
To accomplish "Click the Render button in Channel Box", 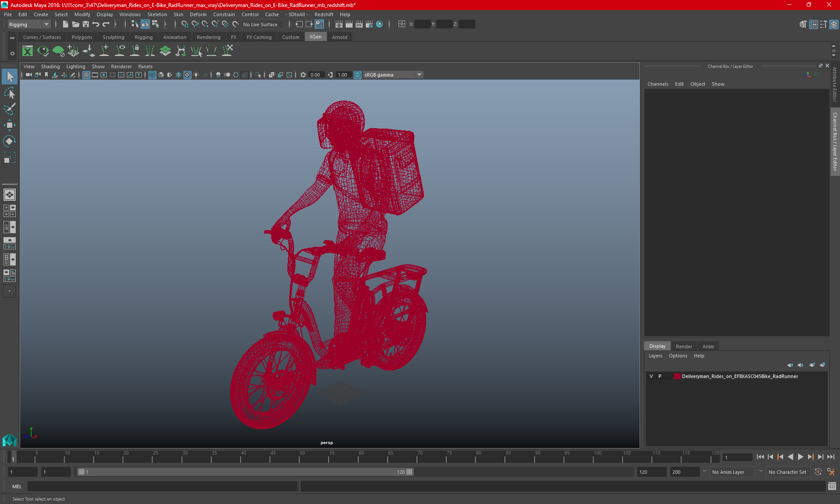I will (x=684, y=346).
